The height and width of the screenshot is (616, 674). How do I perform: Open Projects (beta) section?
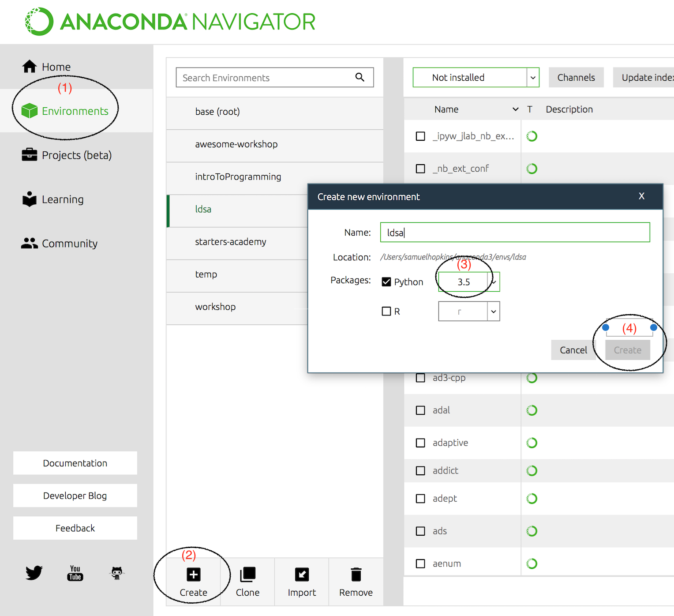(66, 155)
